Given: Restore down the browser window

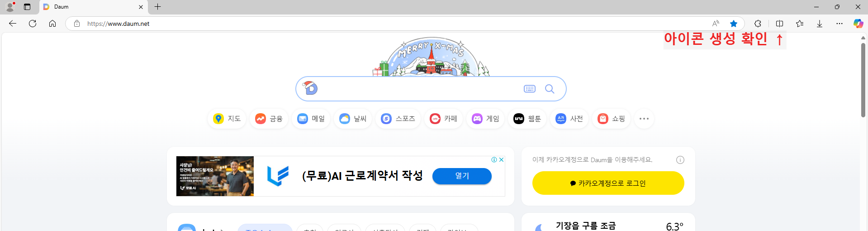Looking at the screenshot, I should click(x=837, y=7).
